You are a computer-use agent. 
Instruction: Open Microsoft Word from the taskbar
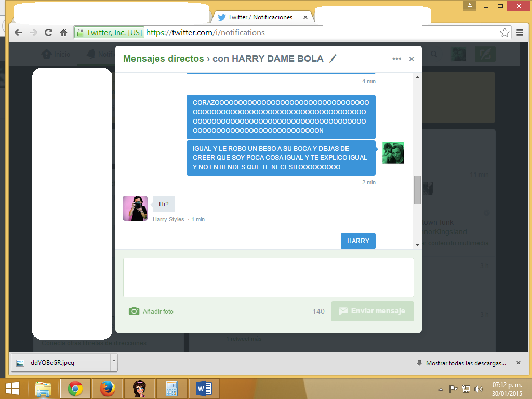tap(204, 389)
